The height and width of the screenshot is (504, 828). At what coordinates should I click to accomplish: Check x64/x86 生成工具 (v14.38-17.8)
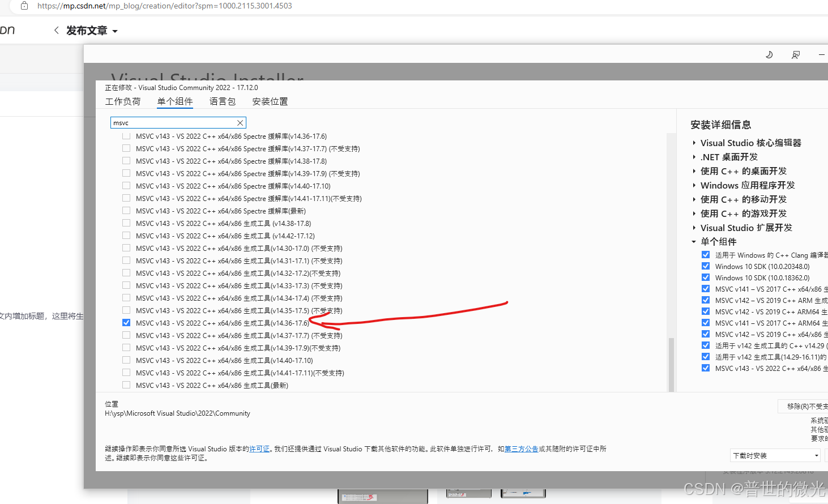(126, 223)
